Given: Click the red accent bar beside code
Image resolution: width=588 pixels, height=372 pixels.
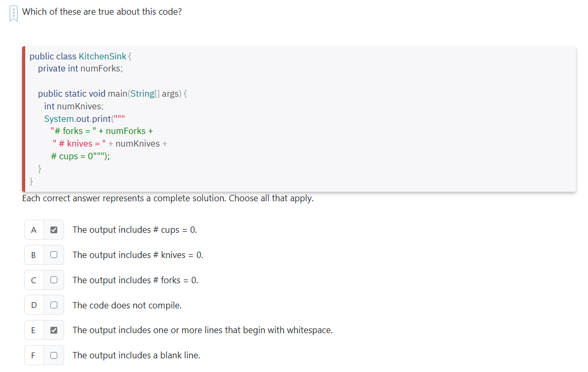Looking at the screenshot, I should 23,118.
